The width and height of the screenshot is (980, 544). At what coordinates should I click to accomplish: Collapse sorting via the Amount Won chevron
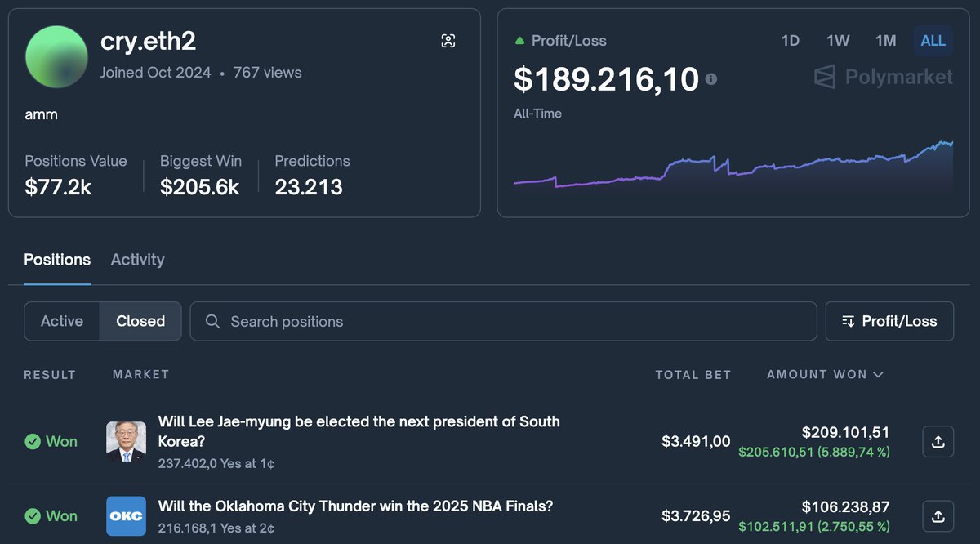tap(879, 374)
